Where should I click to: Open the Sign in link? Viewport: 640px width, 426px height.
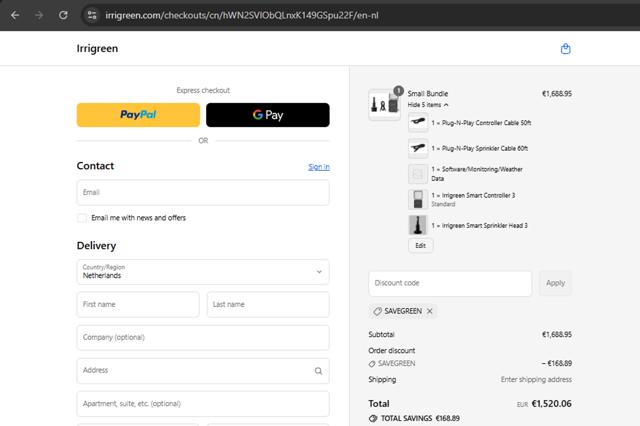319,167
